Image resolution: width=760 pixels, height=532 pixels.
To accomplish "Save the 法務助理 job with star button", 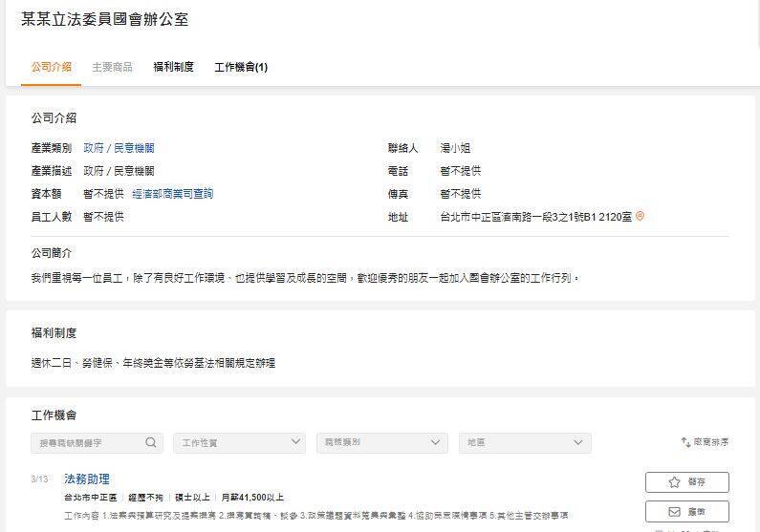I will (686, 482).
